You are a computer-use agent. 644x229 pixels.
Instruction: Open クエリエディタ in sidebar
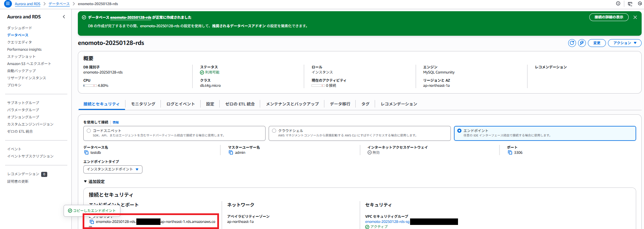(x=19, y=42)
